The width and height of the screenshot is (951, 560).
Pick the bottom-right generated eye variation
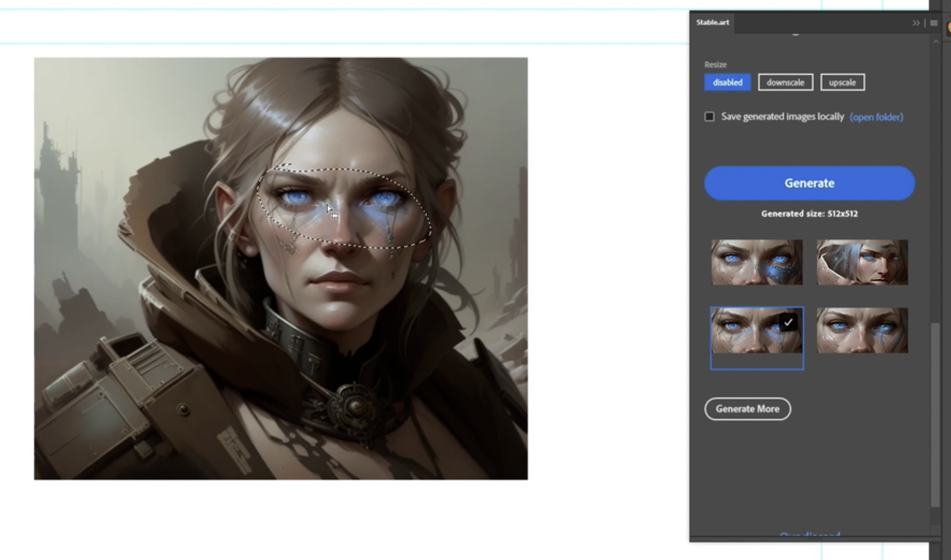862,330
